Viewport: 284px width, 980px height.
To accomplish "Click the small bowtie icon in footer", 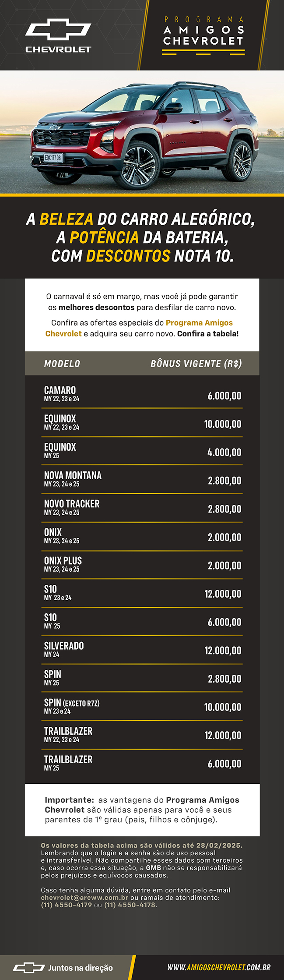I will click(28, 967).
